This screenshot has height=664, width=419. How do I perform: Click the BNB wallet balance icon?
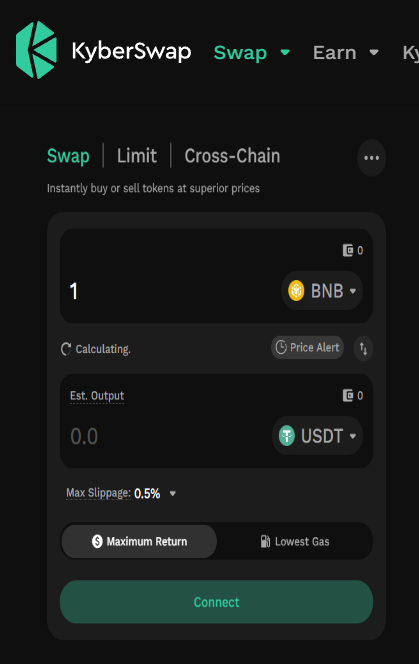pos(348,250)
